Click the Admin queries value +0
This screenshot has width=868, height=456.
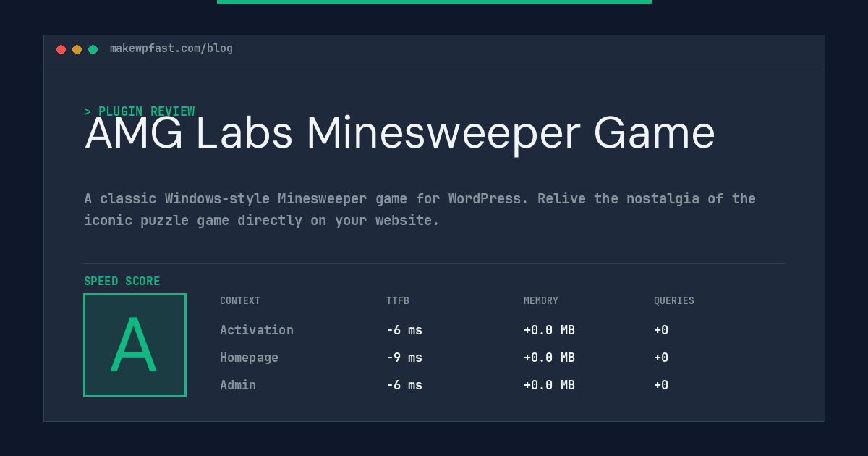pos(661,385)
